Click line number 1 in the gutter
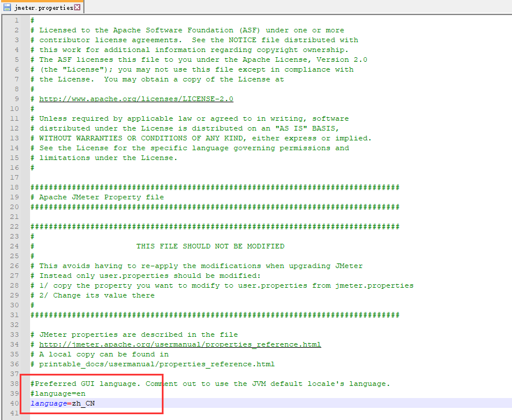 pos(16,20)
